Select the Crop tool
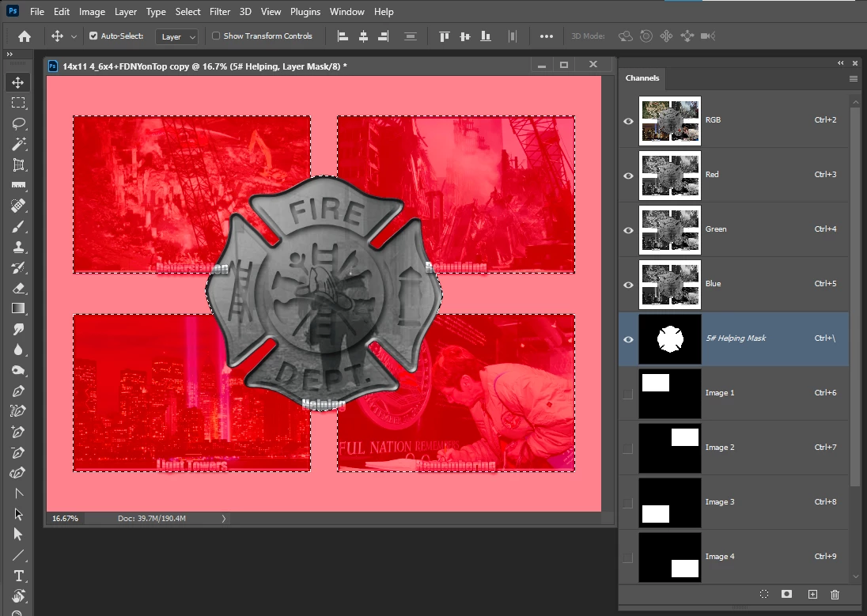Screen dimensions: 867x616 click(17, 164)
